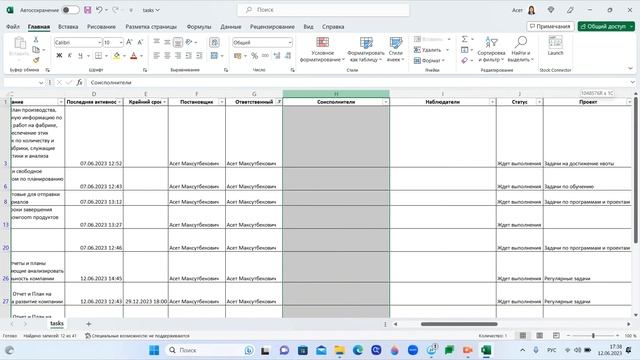Click the cell borders icon

pos(98,56)
